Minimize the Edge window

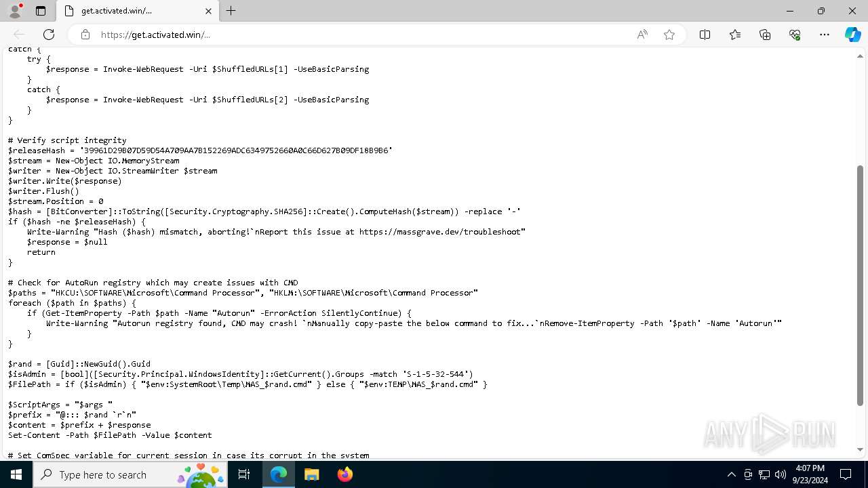click(x=790, y=11)
